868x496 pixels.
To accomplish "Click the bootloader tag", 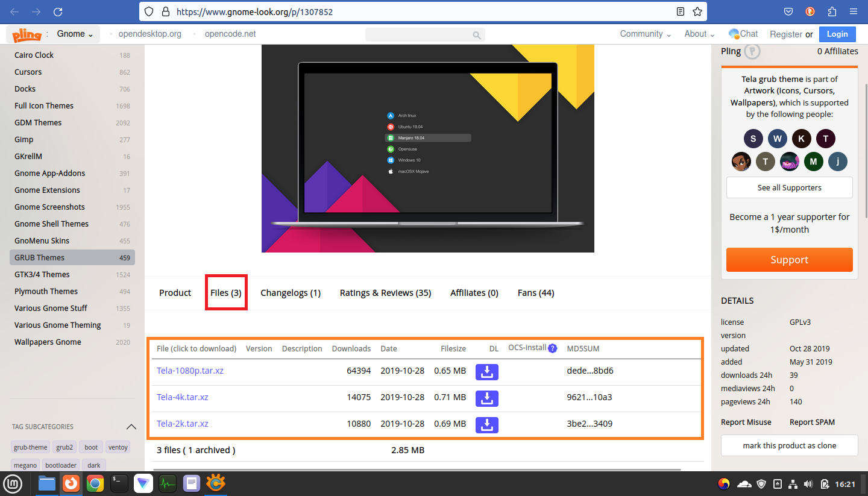I will (x=61, y=465).
